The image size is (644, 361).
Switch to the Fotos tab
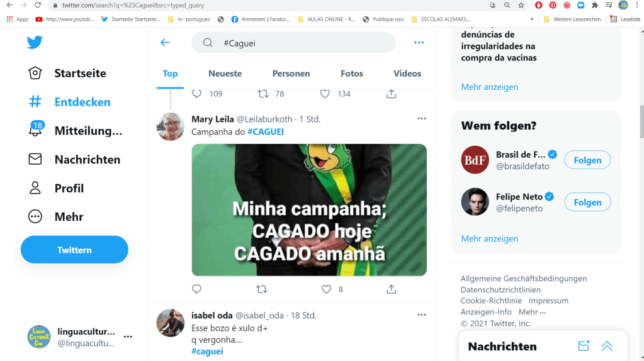pos(352,74)
